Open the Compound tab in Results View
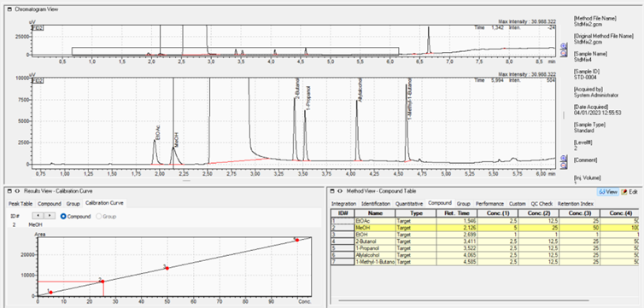This screenshot has width=644, height=308. coord(50,203)
